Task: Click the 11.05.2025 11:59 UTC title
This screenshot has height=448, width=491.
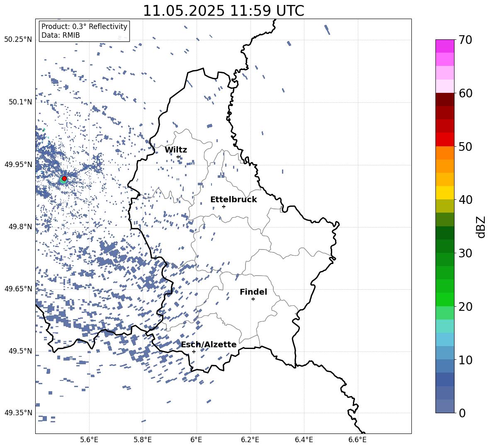Action: 224,11
